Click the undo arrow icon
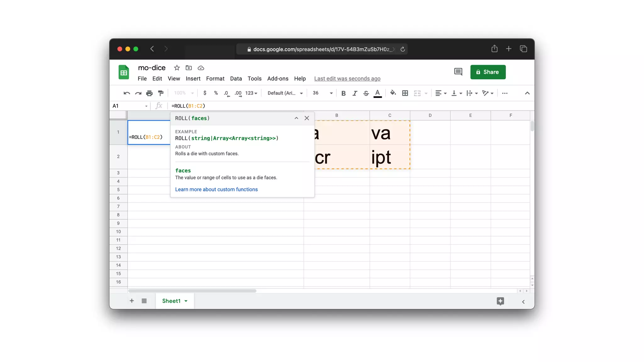The width and height of the screenshot is (644, 362). click(126, 93)
